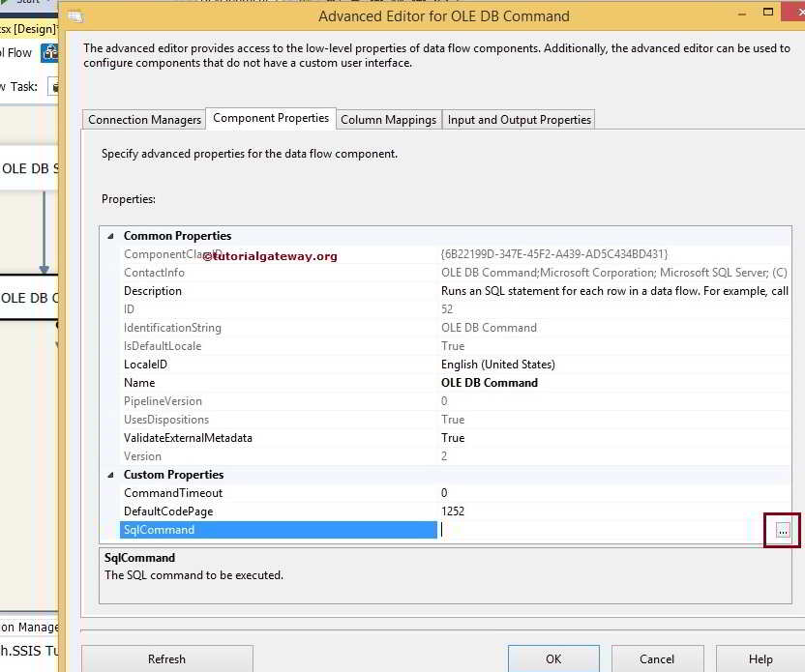The image size is (805, 672).
Task: Collapse the Custom Properties group
Action: click(110, 475)
